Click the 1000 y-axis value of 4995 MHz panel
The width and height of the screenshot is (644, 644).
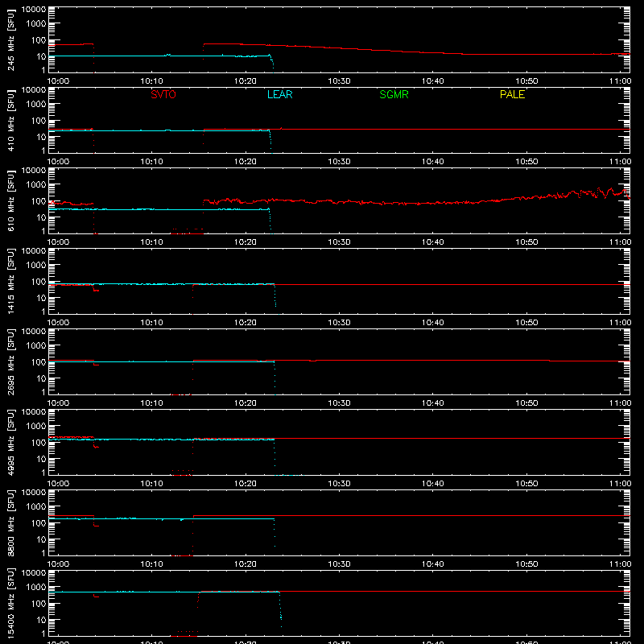[36, 427]
